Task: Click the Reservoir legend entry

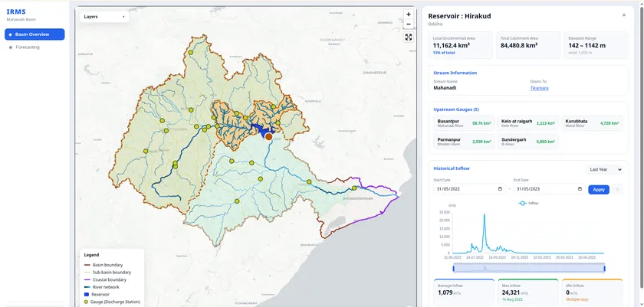Action: click(x=97, y=294)
